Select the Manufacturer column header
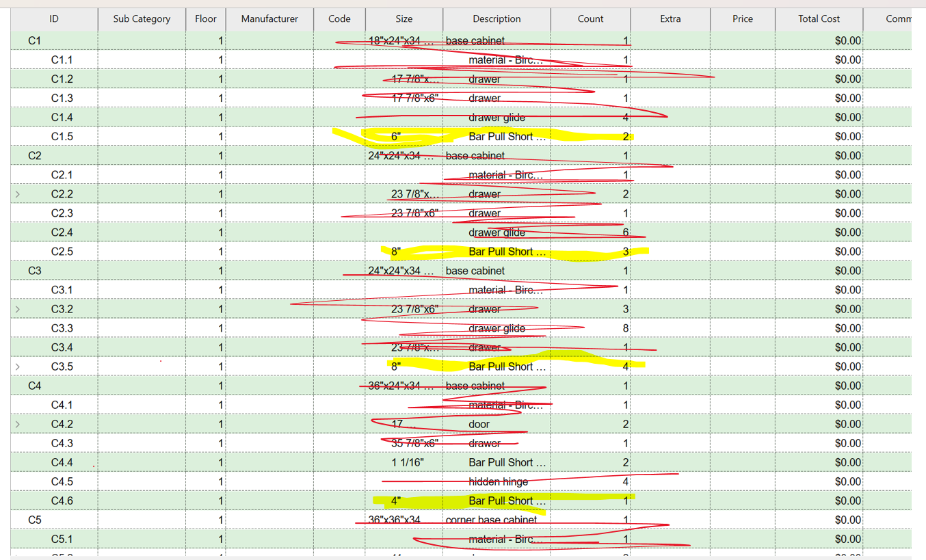Image resolution: width=926 pixels, height=560 pixels. point(269,19)
